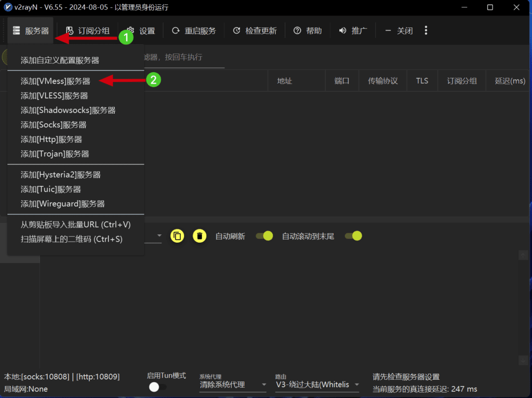Open the 帮助 menu
The width and height of the screenshot is (532, 398).
[x=308, y=31]
